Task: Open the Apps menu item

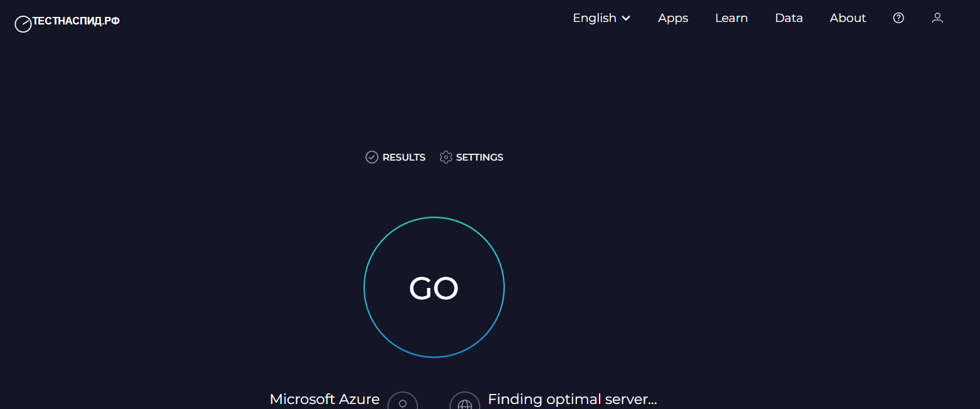Action: [673, 18]
